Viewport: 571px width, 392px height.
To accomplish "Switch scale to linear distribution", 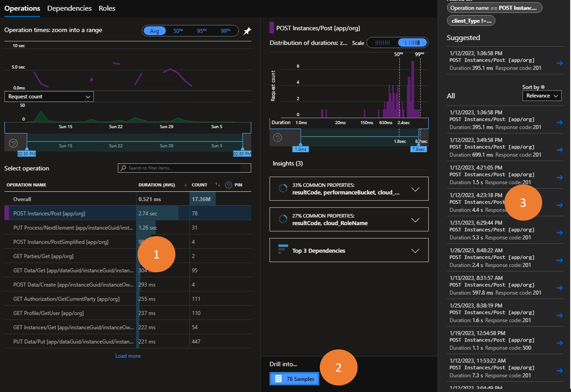I will [x=382, y=43].
